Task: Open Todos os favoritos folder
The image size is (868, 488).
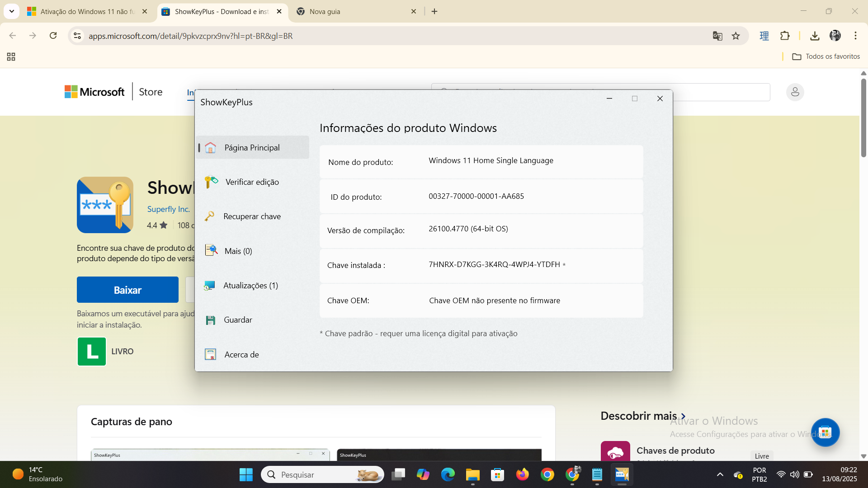Action: (x=826, y=56)
